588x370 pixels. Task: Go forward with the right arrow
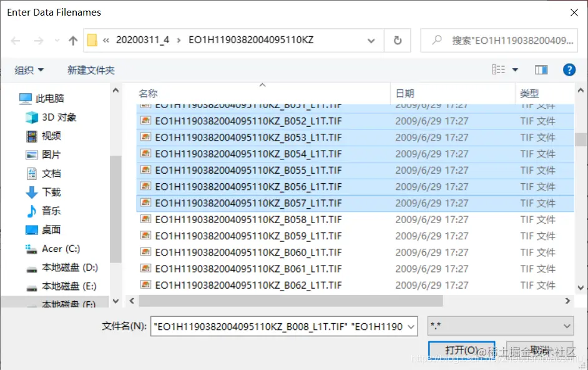tap(39, 41)
